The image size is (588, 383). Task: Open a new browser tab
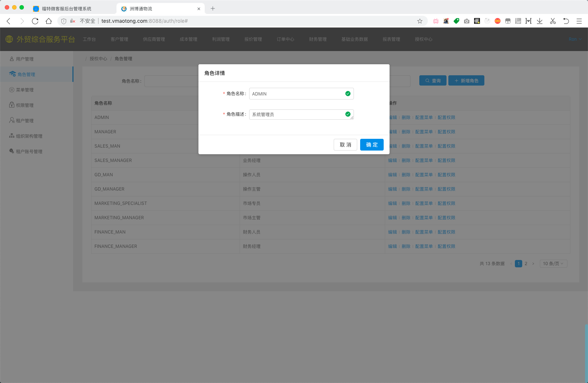coord(213,8)
